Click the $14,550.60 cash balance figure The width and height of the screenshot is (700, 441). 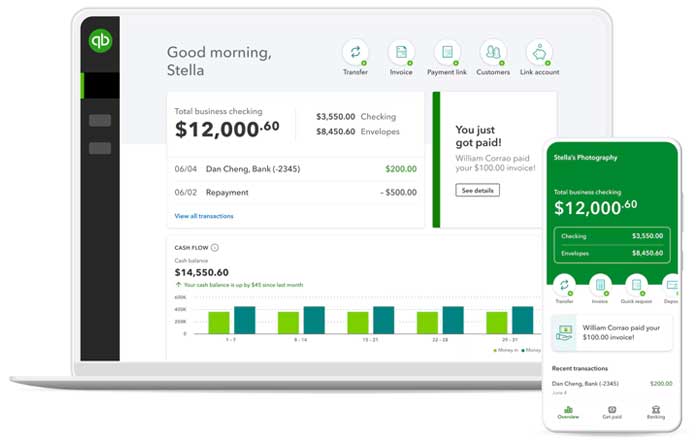coord(202,272)
